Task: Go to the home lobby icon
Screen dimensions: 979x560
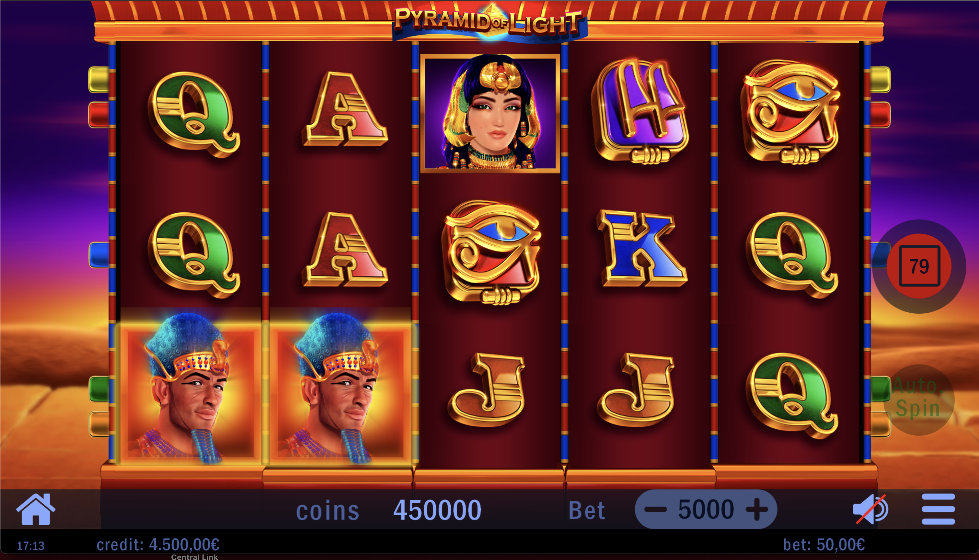Action: pos(35,509)
